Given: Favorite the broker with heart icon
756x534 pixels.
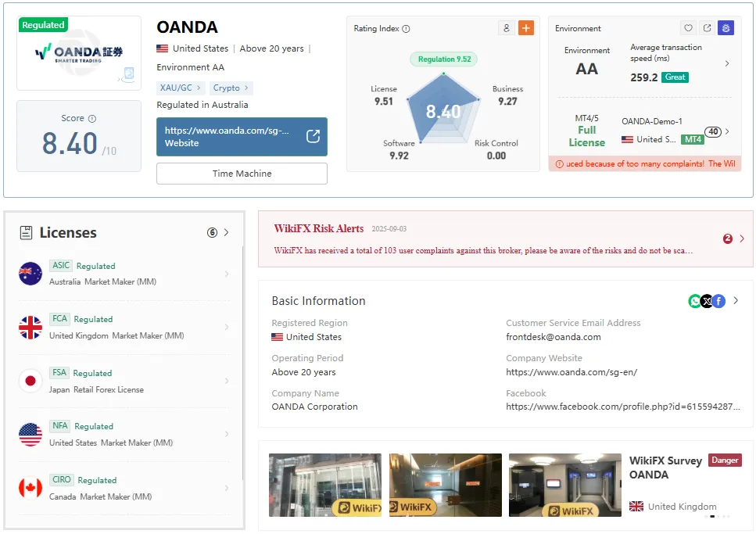Looking at the screenshot, I should [688, 28].
